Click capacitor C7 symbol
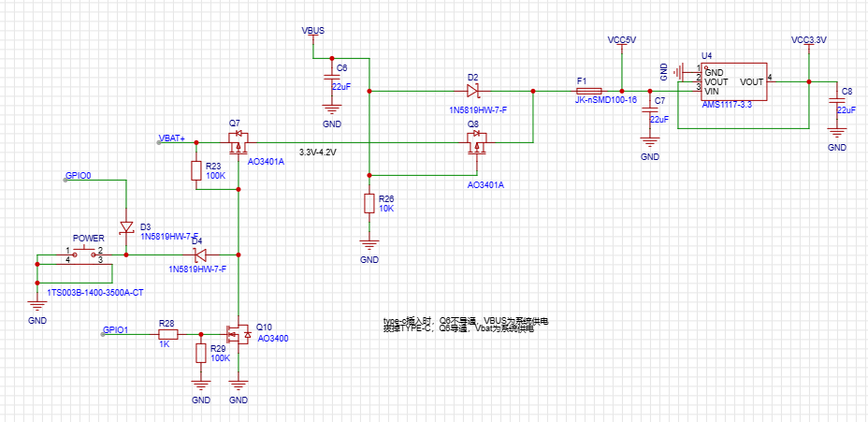Screen dimensions: 868x422 [x=649, y=110]
